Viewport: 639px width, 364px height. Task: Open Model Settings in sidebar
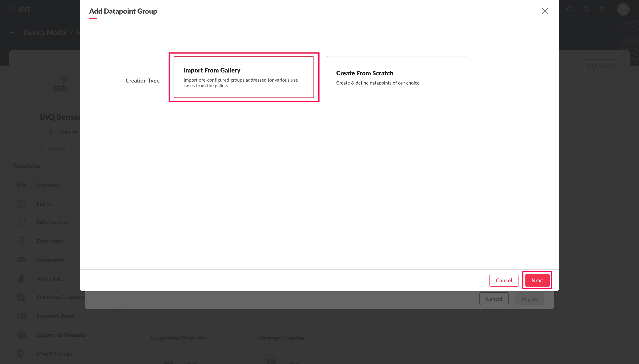coord(55,354)
